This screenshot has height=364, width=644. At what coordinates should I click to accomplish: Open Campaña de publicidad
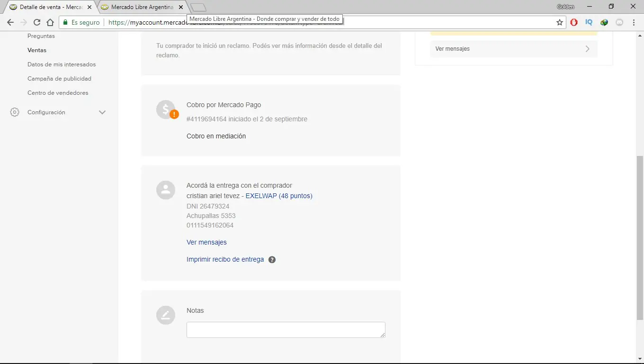click(59, 79)
